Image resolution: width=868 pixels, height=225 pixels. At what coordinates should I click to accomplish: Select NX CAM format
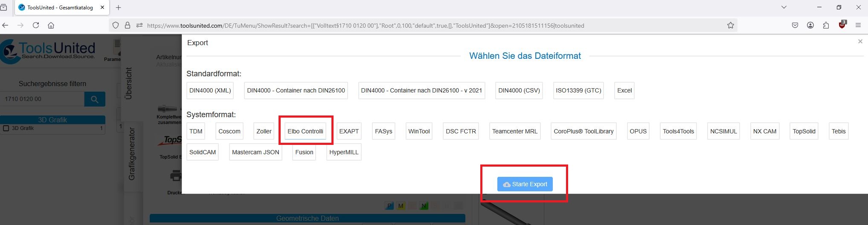765,131
